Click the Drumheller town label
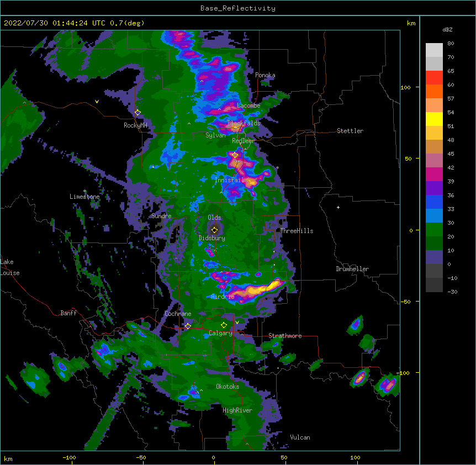476x465 pixels. [352, 269]
